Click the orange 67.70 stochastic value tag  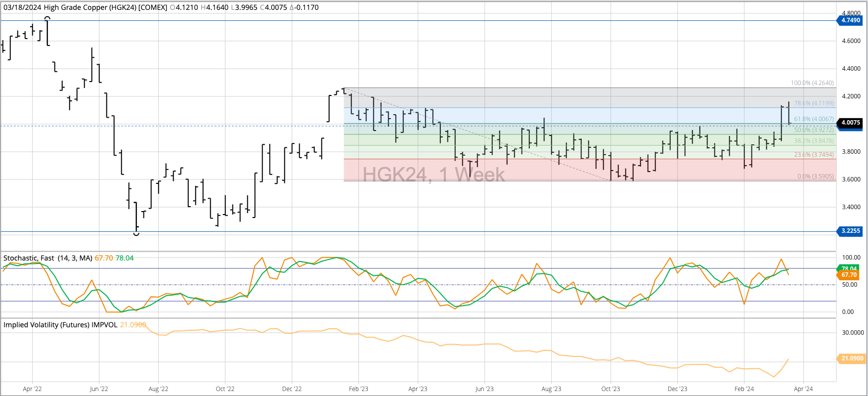[x=850, y=275]
